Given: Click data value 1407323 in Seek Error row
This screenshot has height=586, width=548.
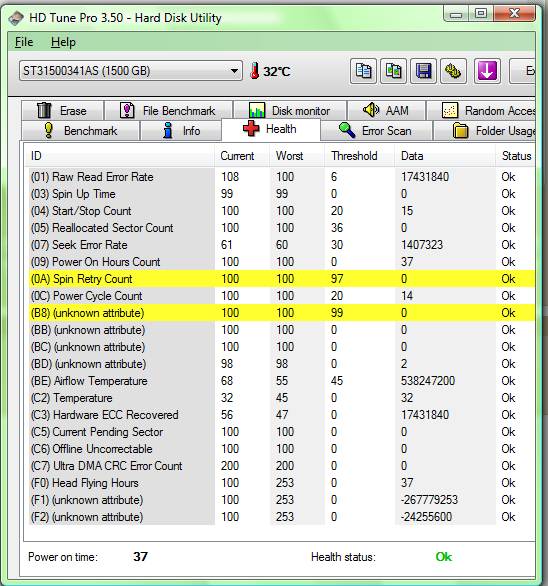Looking at the screenshot, I should [422, 245].
